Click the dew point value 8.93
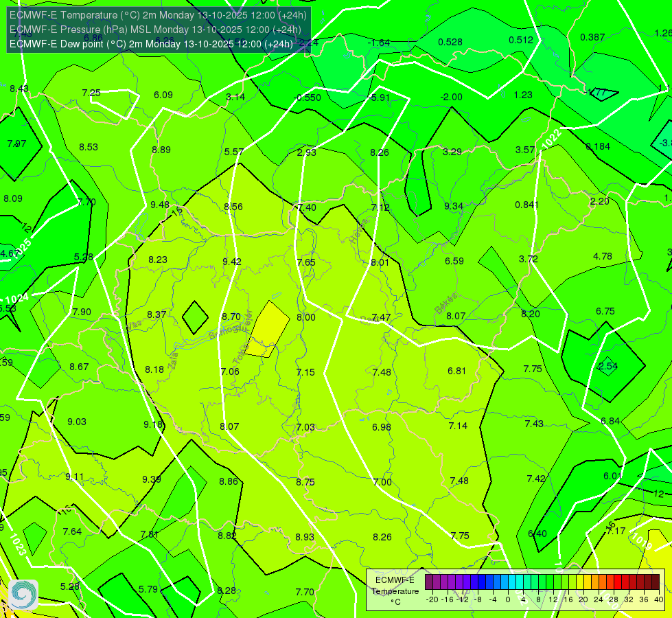672x618 pixels. coord(305,538)
